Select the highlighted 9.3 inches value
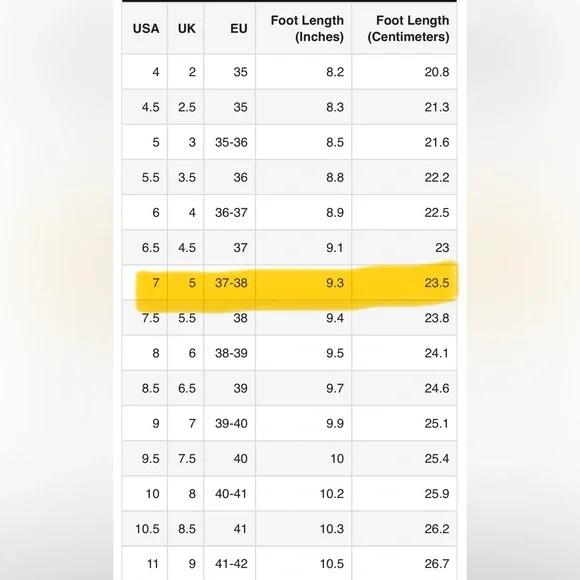 click(x=335, y=283)
